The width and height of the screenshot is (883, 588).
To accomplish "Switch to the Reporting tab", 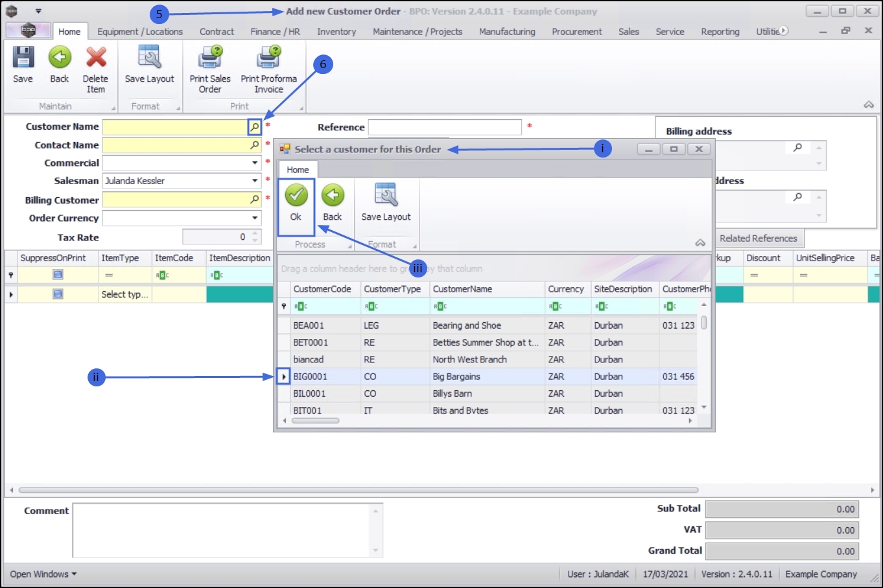I will (x=720, y=31).
